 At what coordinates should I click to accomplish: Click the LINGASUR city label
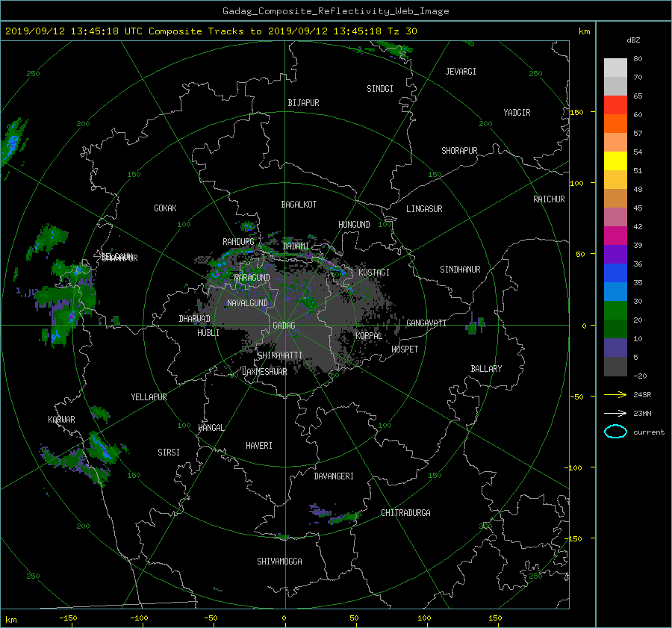pos(424,209)
